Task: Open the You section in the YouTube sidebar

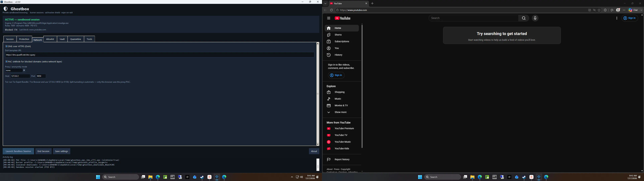Action: point(341,48)
